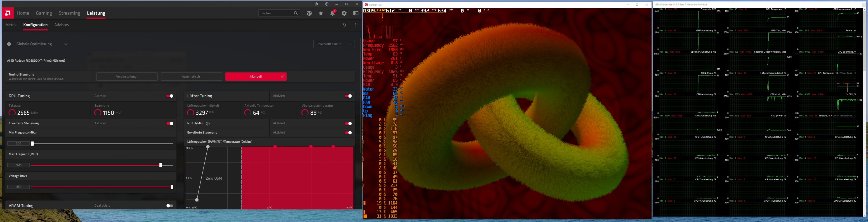Click the Max. Frequenz value box 2615
This screenshot has height=222, width=868.
(19, 165)
